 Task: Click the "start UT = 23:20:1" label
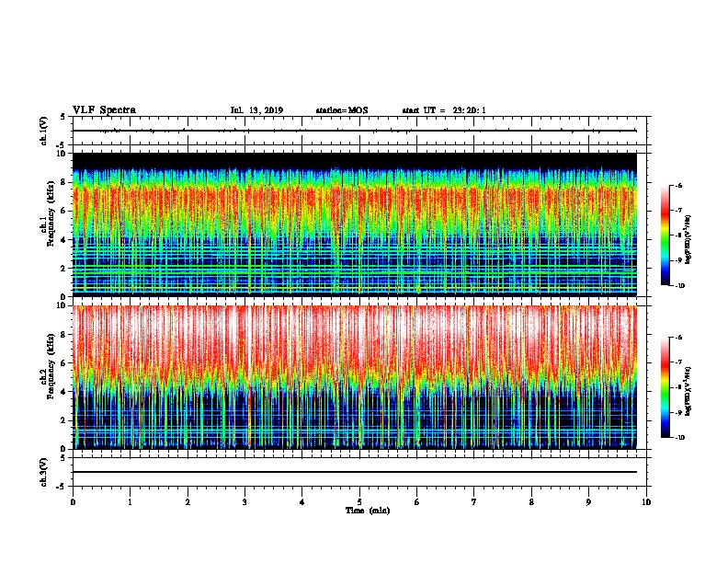pos(444,110)
